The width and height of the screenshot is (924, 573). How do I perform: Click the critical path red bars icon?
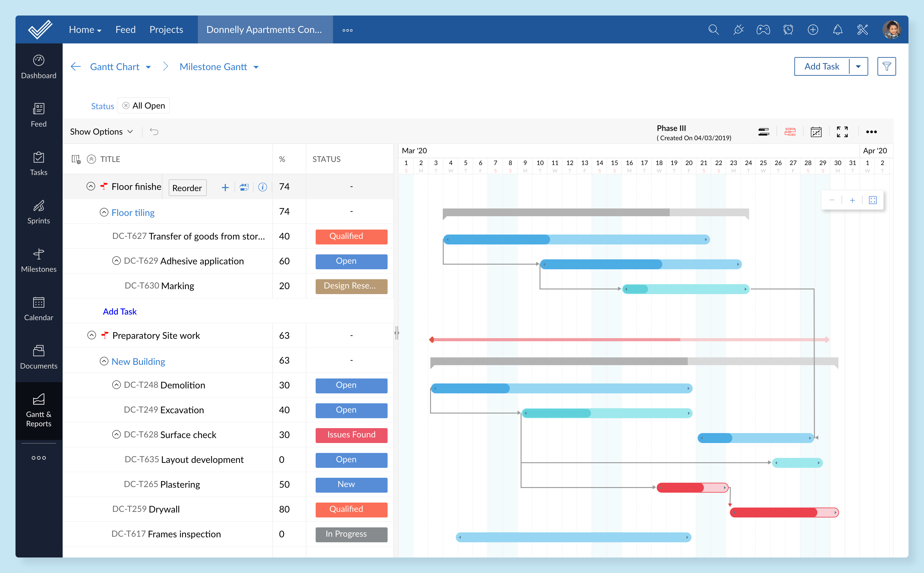790,132
